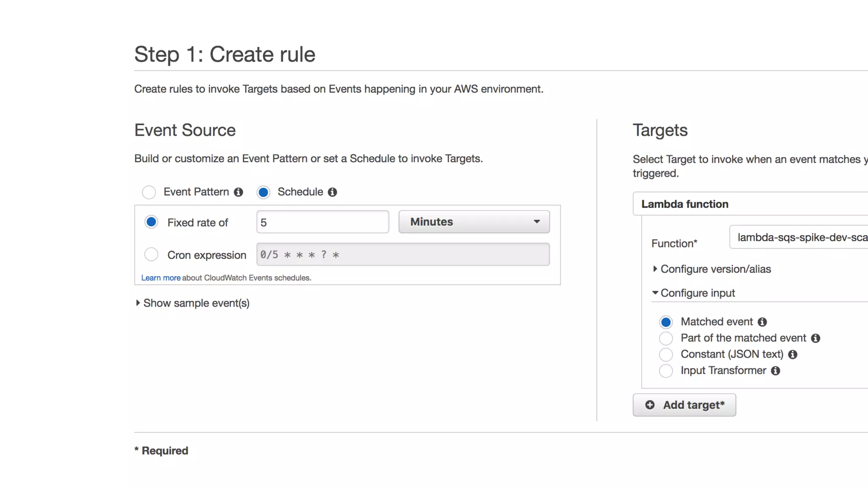This screenshot has width=868, height=488.
Task: Click info icon next to Matched event
Action: [x=762, y=322]
